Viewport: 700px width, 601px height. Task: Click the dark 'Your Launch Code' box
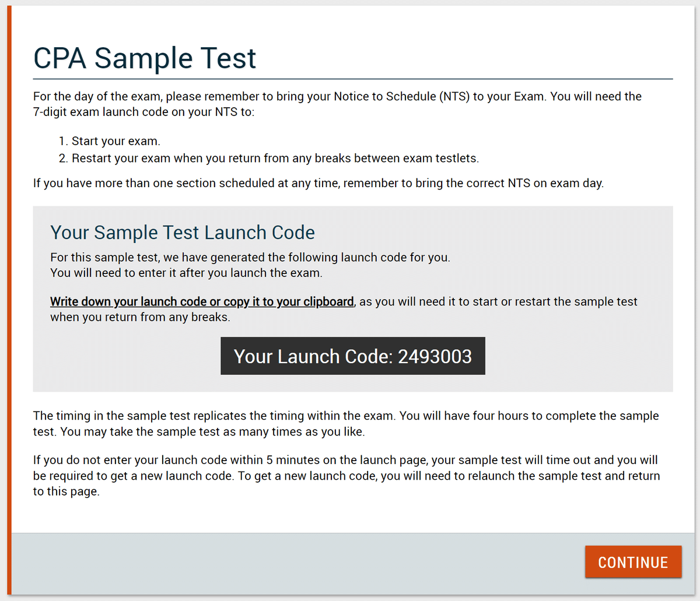pos(352,356)
